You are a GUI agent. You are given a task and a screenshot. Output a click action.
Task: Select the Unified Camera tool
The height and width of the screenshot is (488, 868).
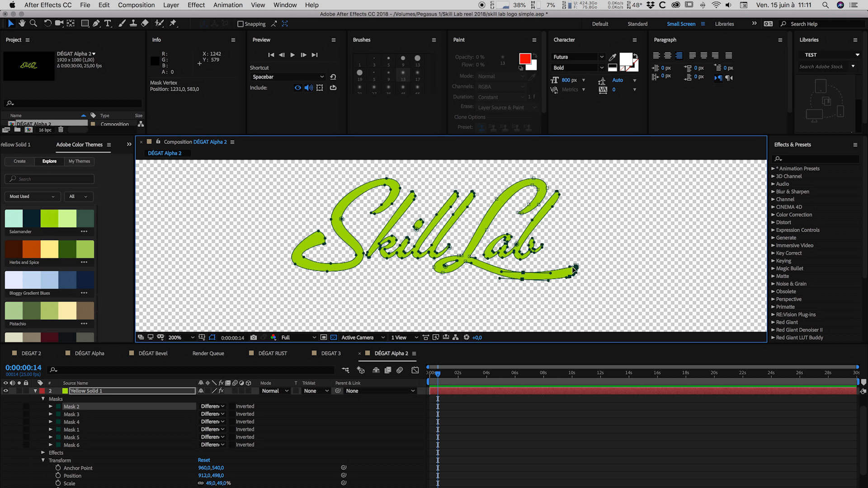click(59, 23)
